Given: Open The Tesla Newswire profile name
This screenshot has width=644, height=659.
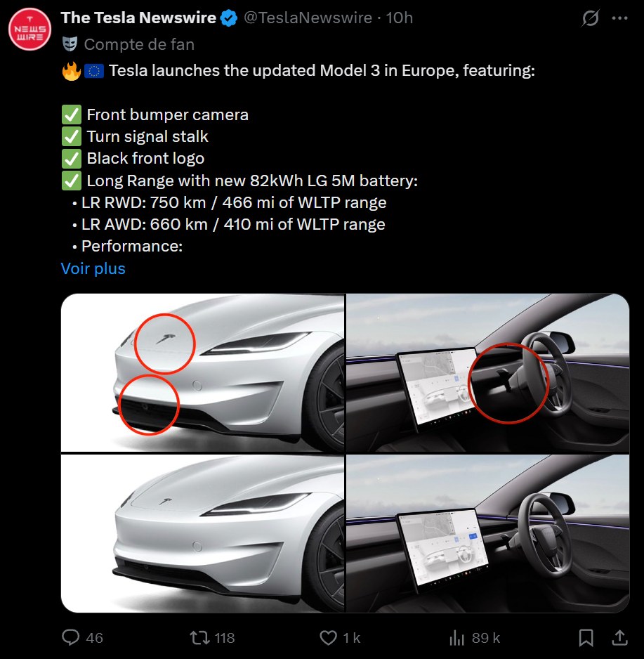Looking at the screenshot, I should tap(138, 18).
